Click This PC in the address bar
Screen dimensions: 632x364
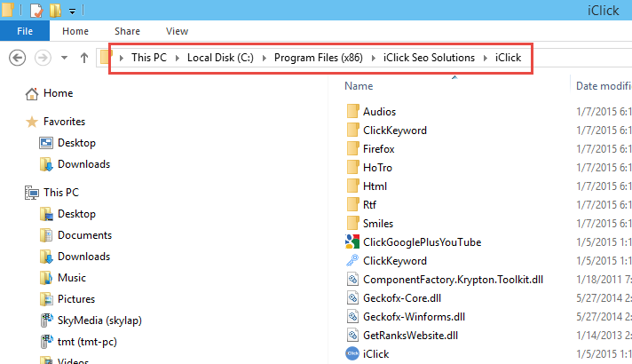(x=149, y=58)
